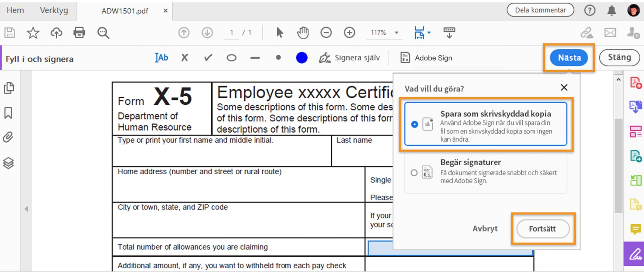Click the share link icon

pyautogui.click(x=587, y=33)
